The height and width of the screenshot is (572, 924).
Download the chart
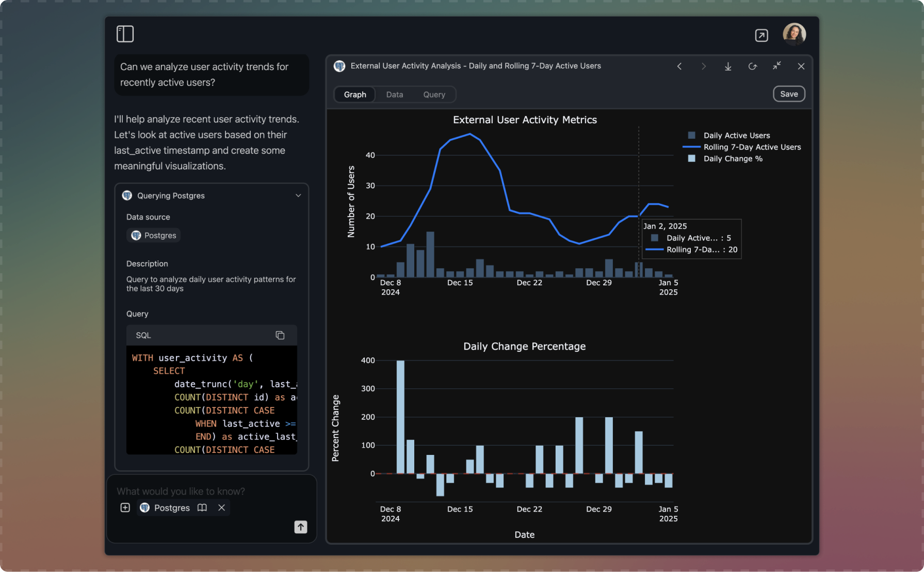click(x=728, y=67)
